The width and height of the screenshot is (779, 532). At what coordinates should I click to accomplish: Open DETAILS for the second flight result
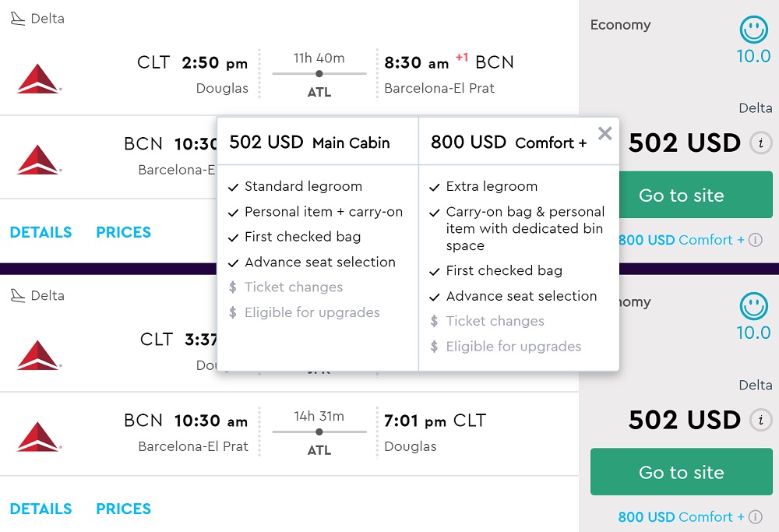click(x=41, y=509)
